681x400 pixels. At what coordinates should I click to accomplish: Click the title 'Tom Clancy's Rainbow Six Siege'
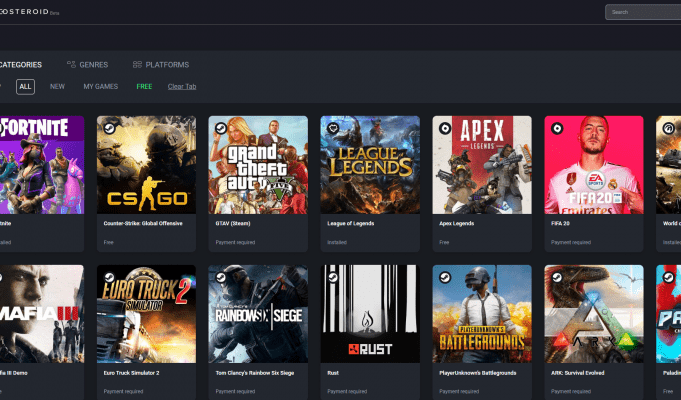[255, 373]
